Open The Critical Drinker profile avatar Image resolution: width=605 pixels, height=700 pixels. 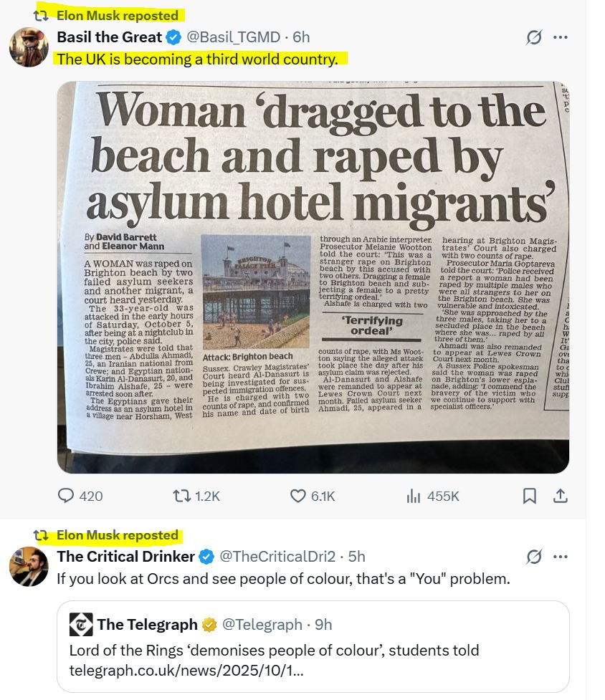pyautogui.click(x=29, y=566)
